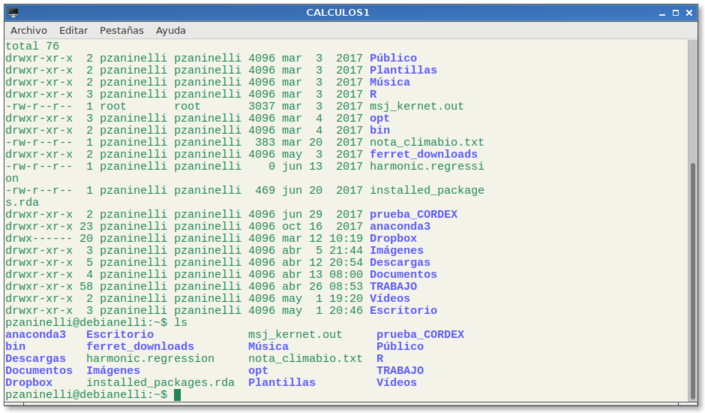The width and height of the screenshot is (705, 413).
Task: Click the terminal icon in the title bar
Action: [13, 12]
